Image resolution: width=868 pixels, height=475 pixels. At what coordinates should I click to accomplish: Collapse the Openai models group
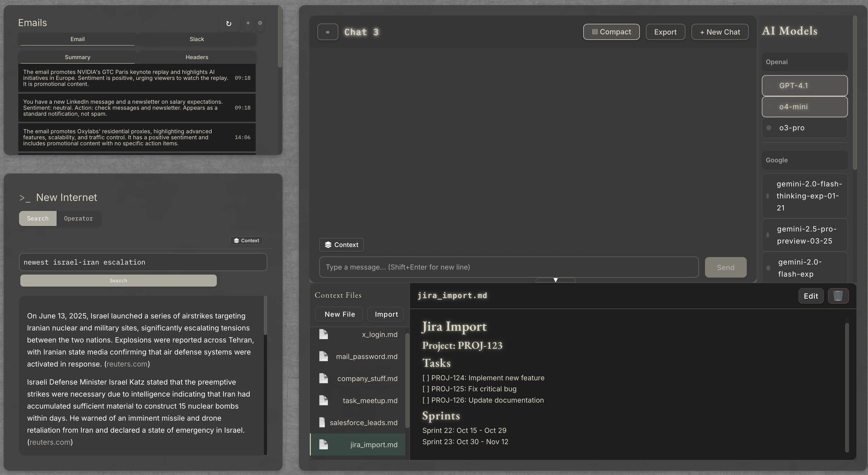(x=804, y=62)
